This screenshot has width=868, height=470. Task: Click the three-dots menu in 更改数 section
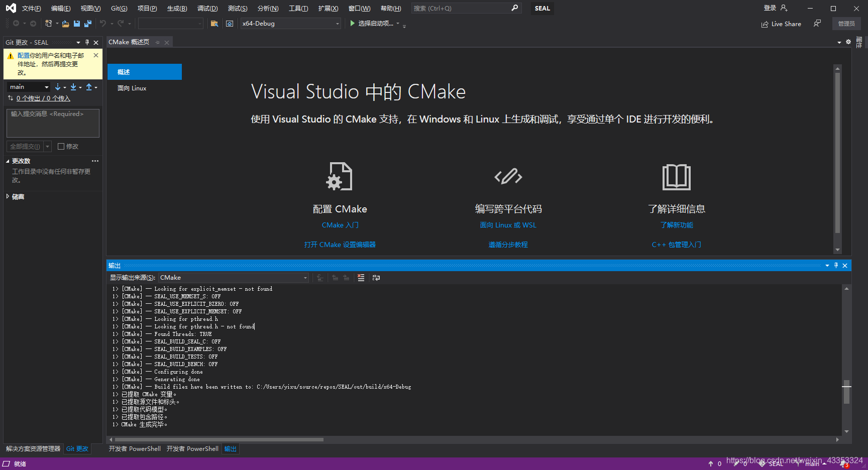pyautogui.click(x=95, y=161)
